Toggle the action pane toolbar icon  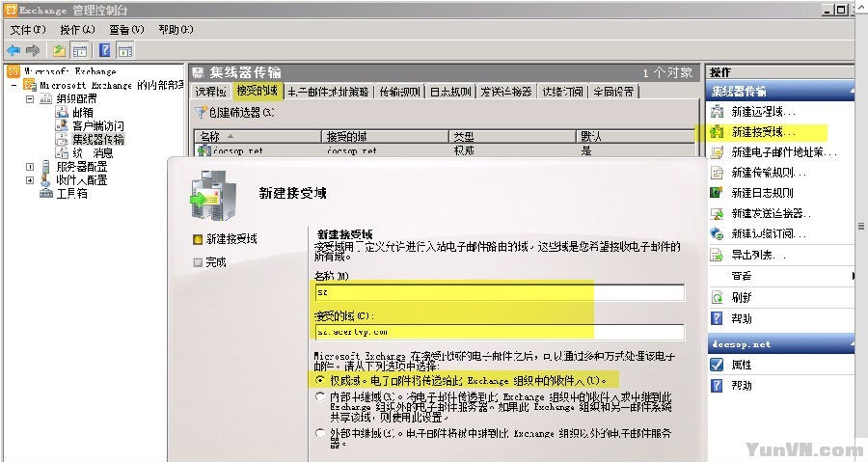(x=125, y=51)
